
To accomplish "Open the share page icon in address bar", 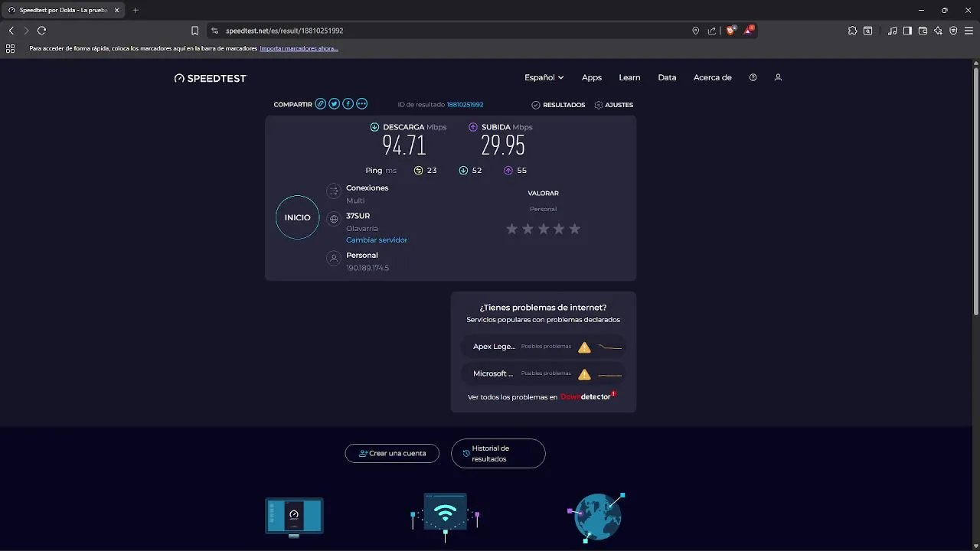I will [x=712, y=31].
